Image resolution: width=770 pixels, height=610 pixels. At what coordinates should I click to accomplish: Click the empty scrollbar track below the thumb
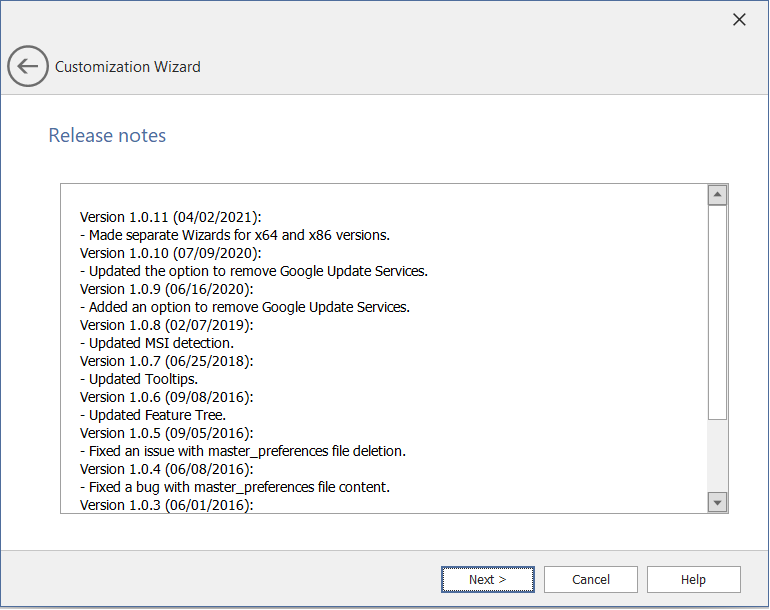[x=716, y=455]
